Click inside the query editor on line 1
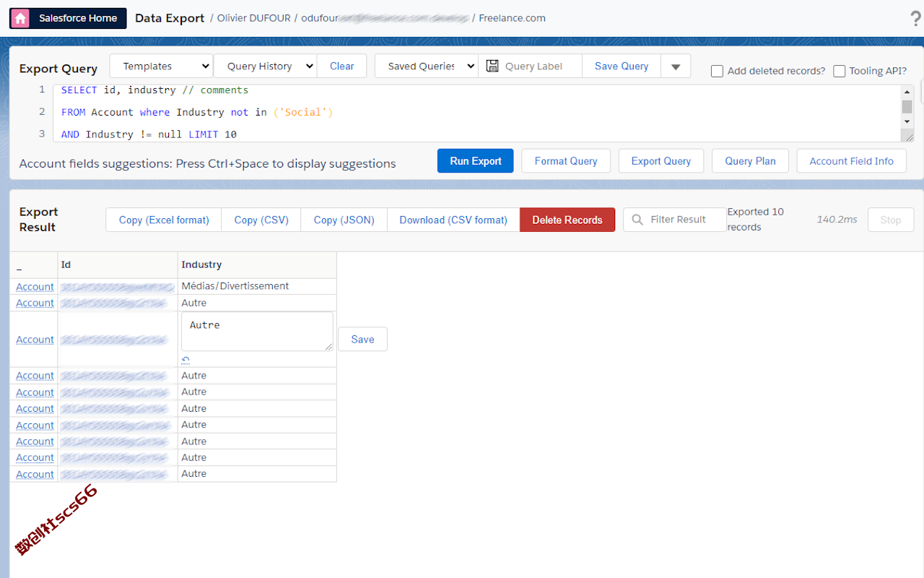This screenshot has width=924, height=578. [476, 90]
